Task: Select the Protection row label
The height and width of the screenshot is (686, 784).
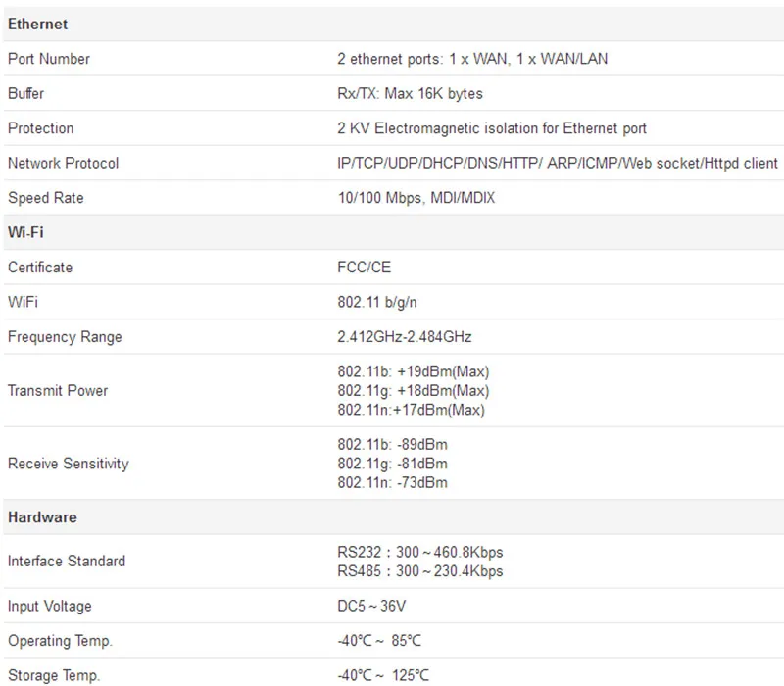Action: tap(40, 128)
